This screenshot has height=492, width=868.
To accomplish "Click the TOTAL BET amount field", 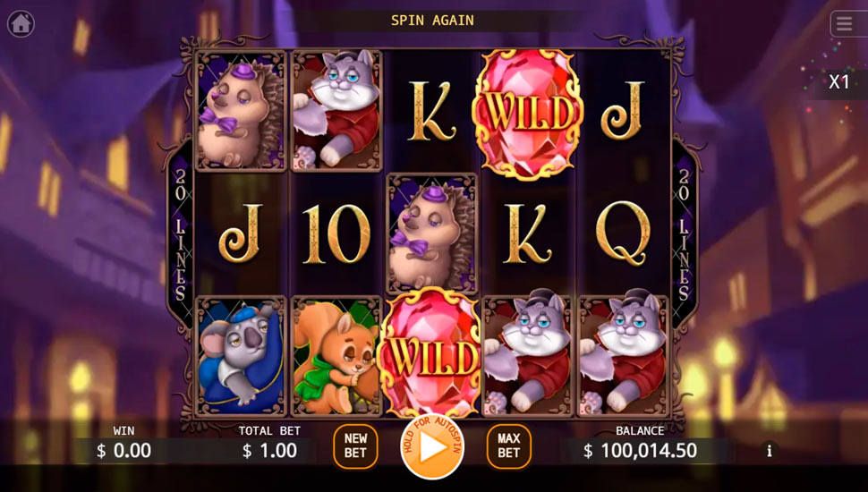I will pos(270,451).
